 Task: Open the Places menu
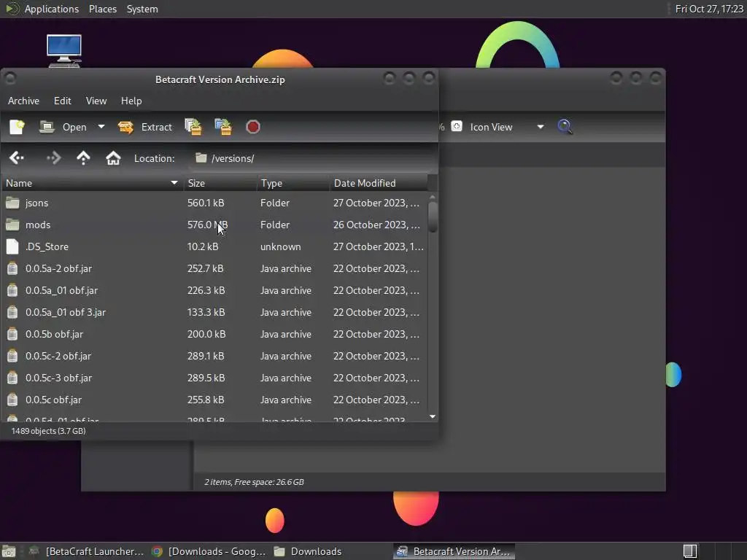click(103, 9)
